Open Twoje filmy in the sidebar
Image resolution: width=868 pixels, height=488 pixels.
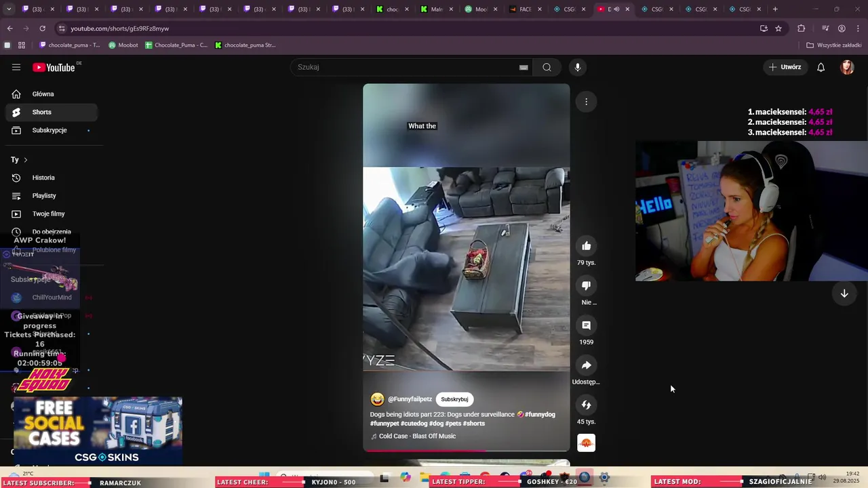[52, 213]
